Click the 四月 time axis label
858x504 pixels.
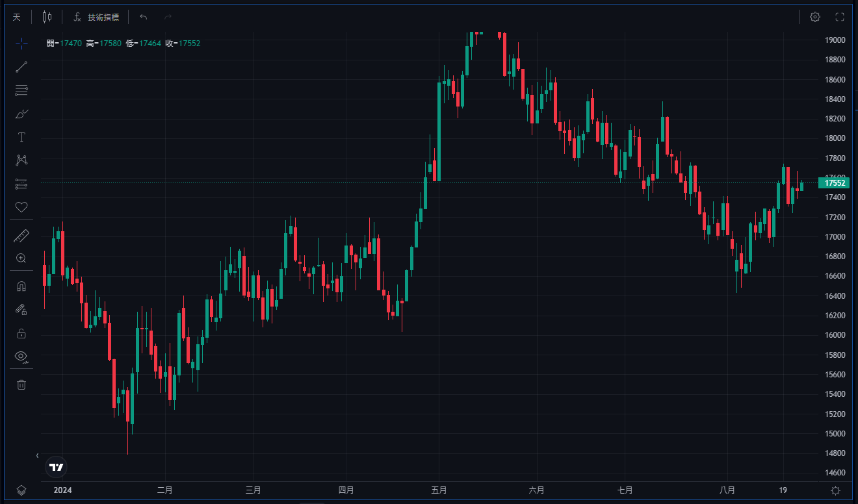[x=346, y=490]
